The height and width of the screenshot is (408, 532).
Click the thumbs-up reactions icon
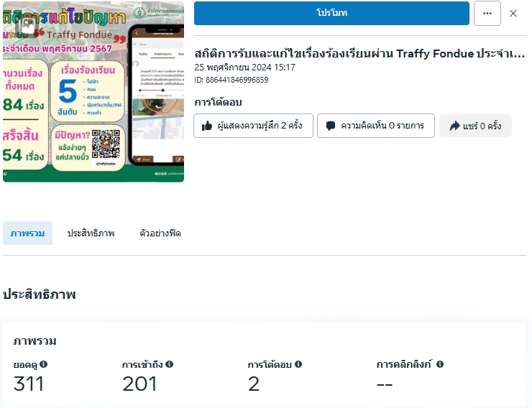(x=206, y=126)
